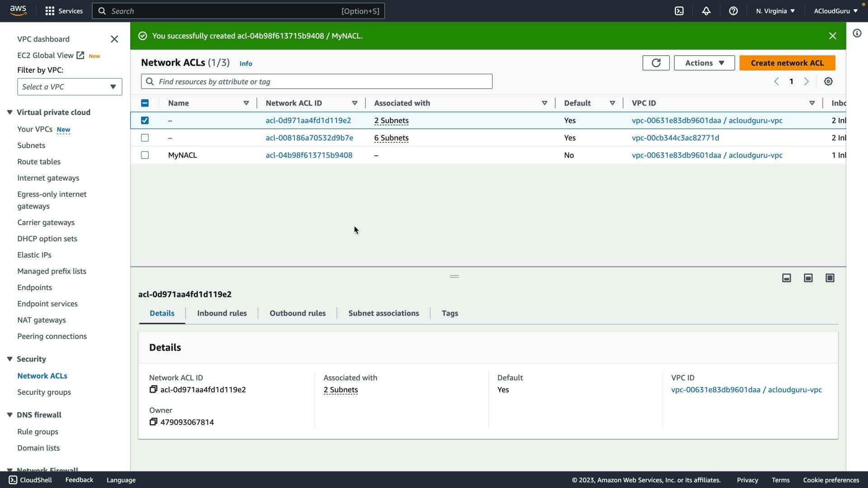Screen dimensions: 868x488
Task: Collapse the Security sidebar section
Action: coord(9,359)
